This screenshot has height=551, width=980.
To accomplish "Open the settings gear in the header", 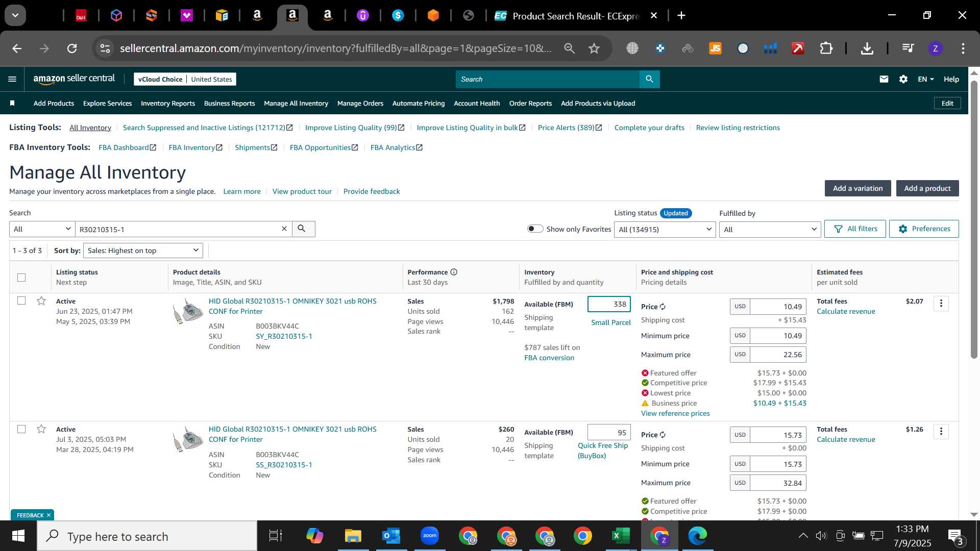I will pos(903,79).
